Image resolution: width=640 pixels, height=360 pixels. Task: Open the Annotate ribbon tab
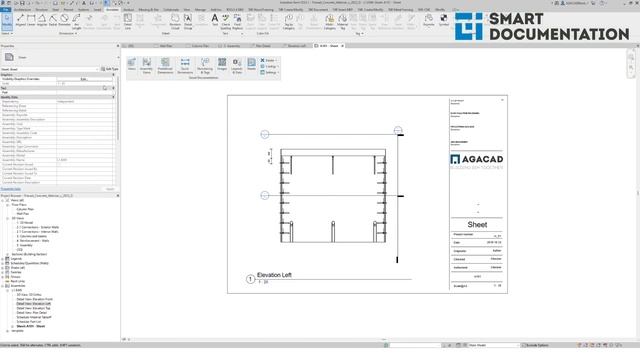[x=112, y=9]
